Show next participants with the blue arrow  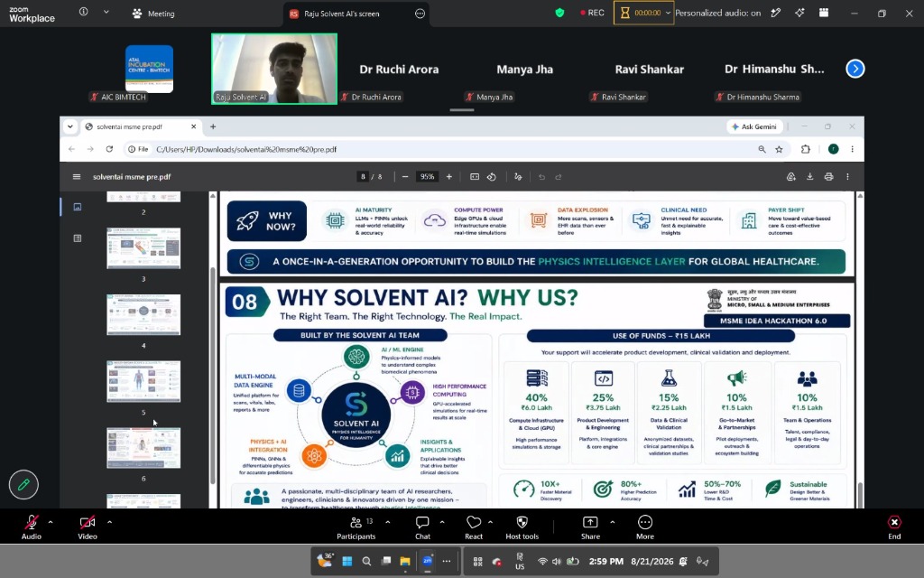855,69
